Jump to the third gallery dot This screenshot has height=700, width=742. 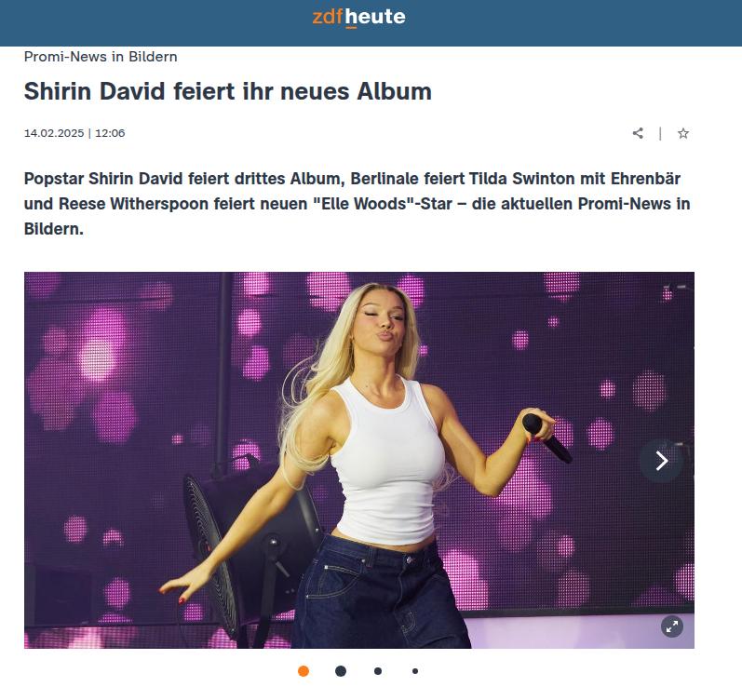click(x=378, y=671)
